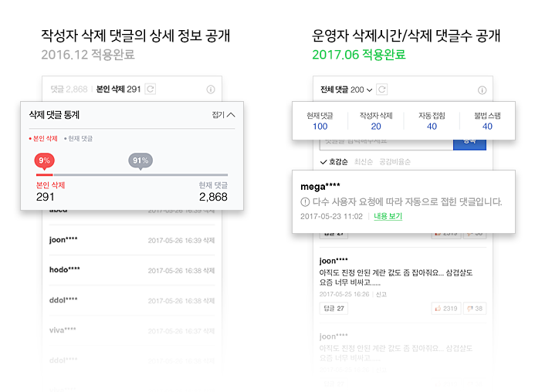This screenshot has width=535, height=392.
Task: Click the thumbs-down button showing 38
Action: pyautogui.click(x=476, y=309)
